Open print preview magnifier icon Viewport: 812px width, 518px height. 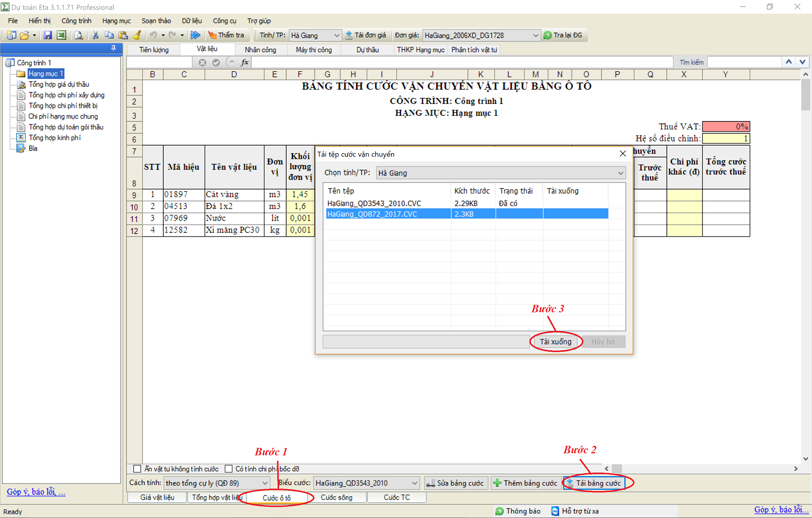79,35
